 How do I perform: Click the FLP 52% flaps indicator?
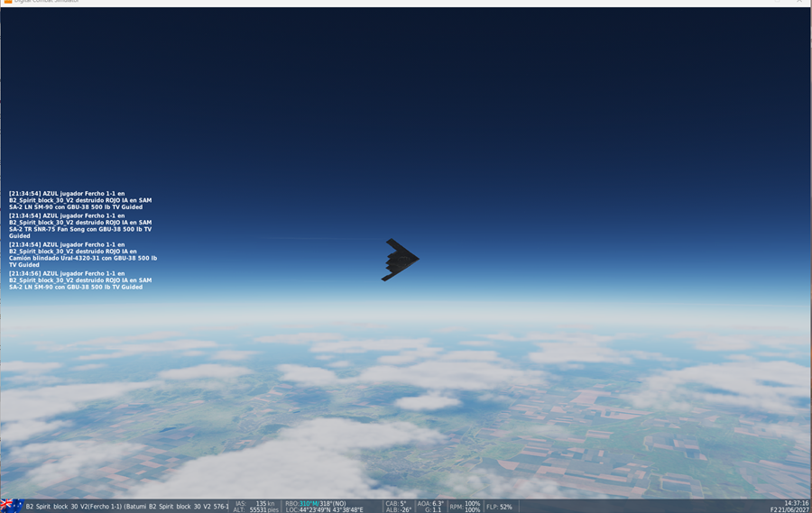tap(499, 507)
